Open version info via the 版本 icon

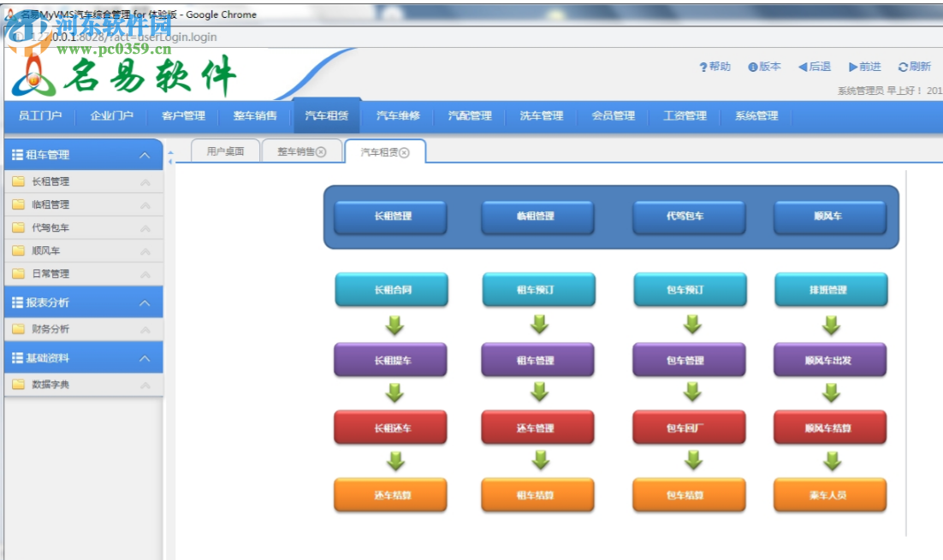[755, 66]
